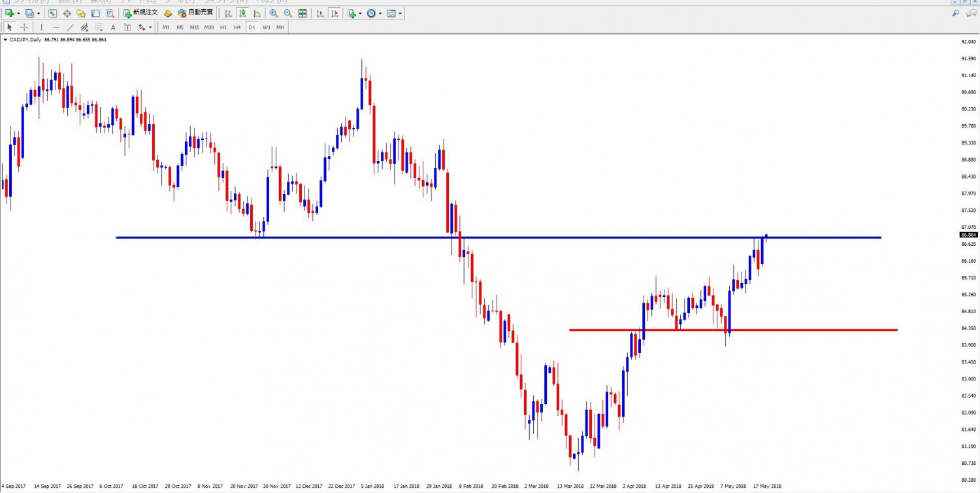Switch timeframe to W1
This screenshot has width=980, height=493.
[x=267, y=27]
